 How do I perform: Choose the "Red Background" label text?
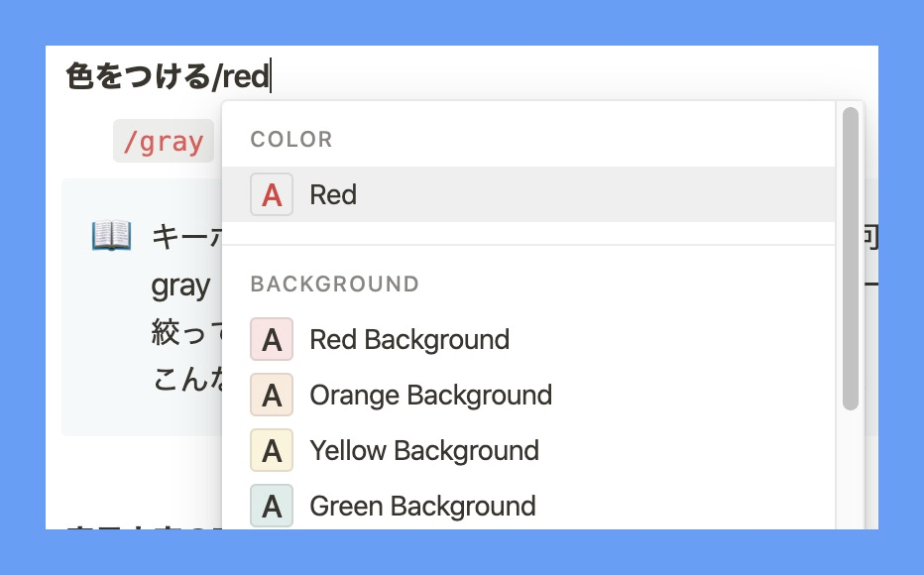(x=409, y=340)
